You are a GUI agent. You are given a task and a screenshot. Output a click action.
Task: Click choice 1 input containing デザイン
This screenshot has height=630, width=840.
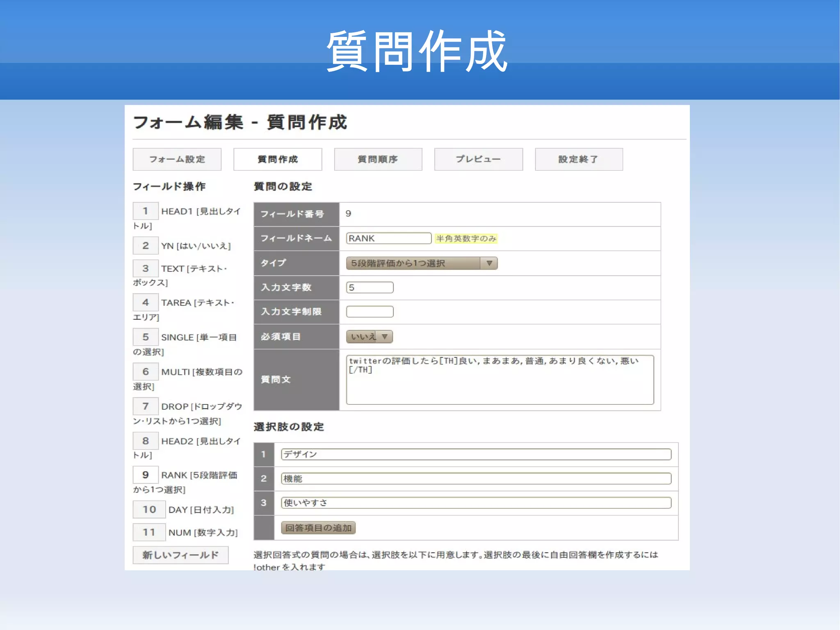[x=476, y=454]
